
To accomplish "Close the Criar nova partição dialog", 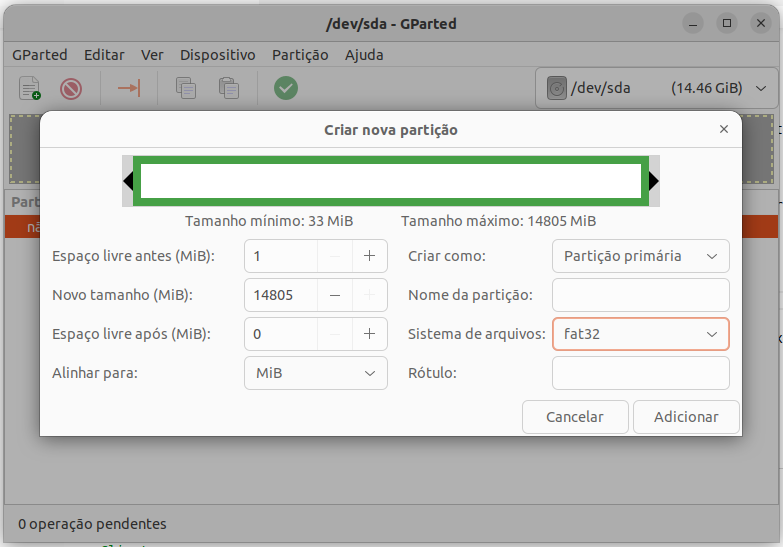I will click(x=724, y=129).
